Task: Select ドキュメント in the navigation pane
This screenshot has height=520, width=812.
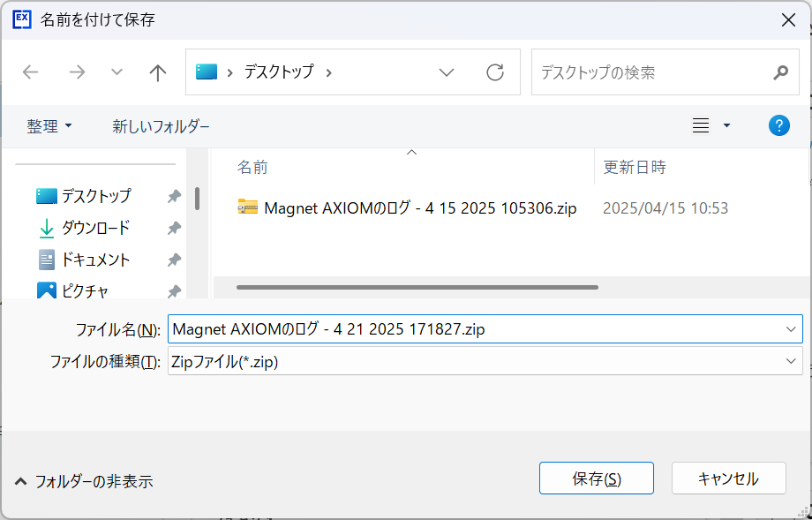Action: click(x=95, y=260)
